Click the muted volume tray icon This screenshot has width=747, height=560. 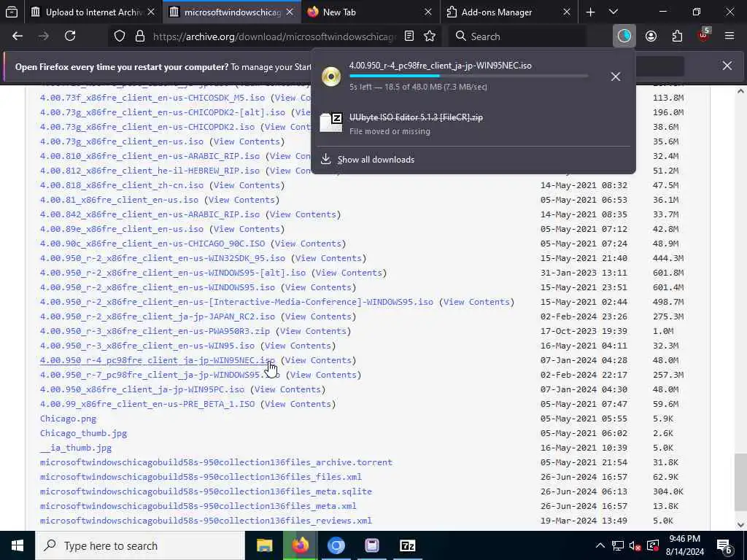pos(635,545)
